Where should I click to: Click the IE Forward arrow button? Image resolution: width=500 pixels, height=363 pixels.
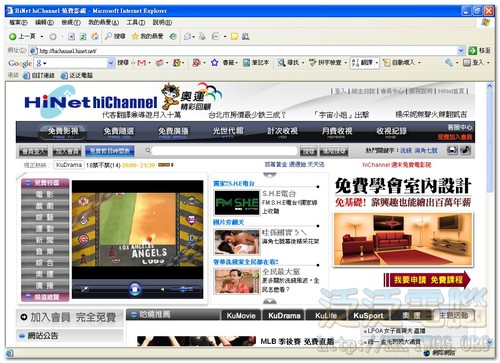53,37
